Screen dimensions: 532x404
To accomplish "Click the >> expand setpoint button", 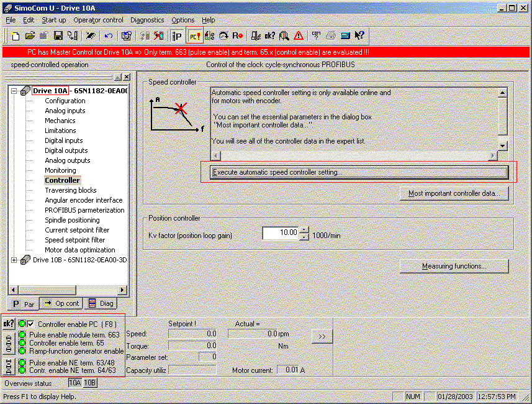I will (x=322, y=336).
